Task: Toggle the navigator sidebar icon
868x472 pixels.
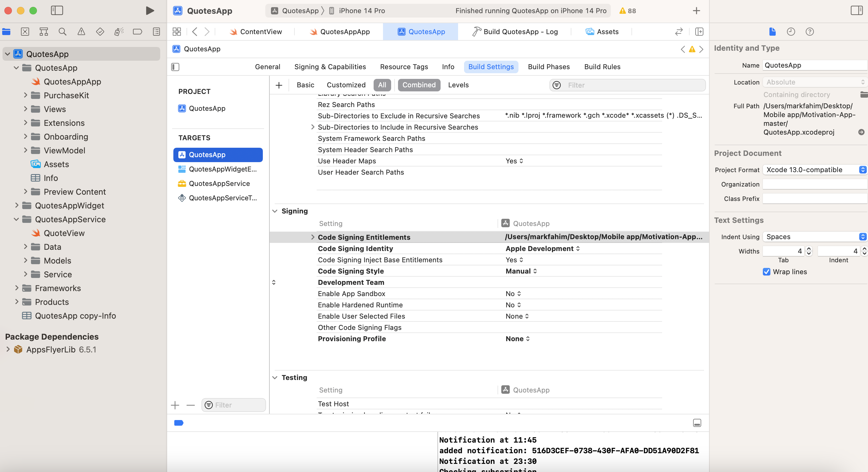Action: click(x=57, y=10)
